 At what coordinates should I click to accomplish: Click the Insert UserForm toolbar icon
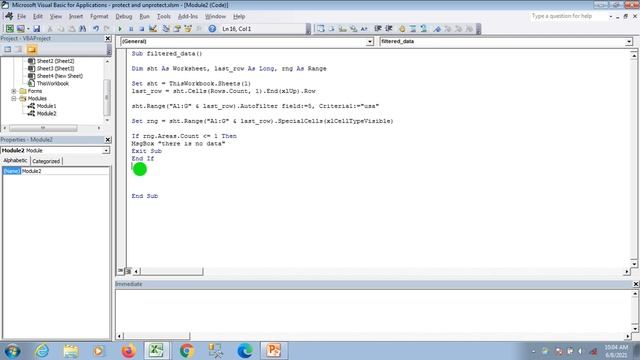[x=20, y=29]
